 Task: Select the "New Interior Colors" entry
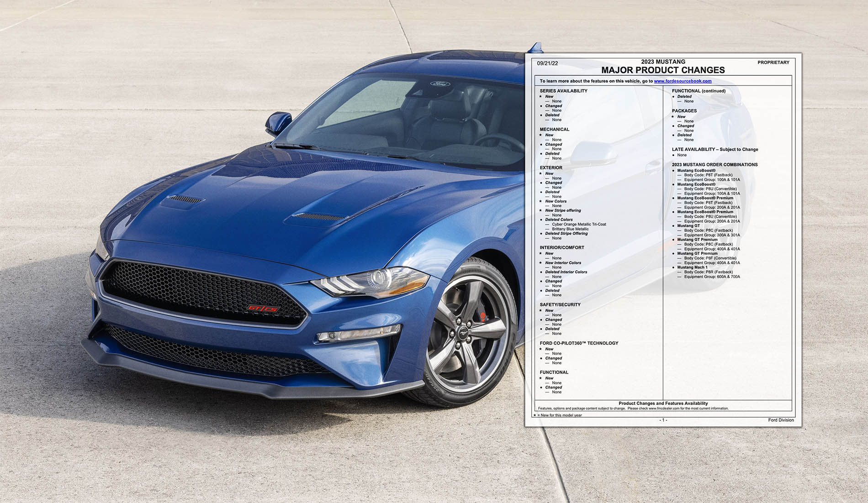[x=563, y=263]
